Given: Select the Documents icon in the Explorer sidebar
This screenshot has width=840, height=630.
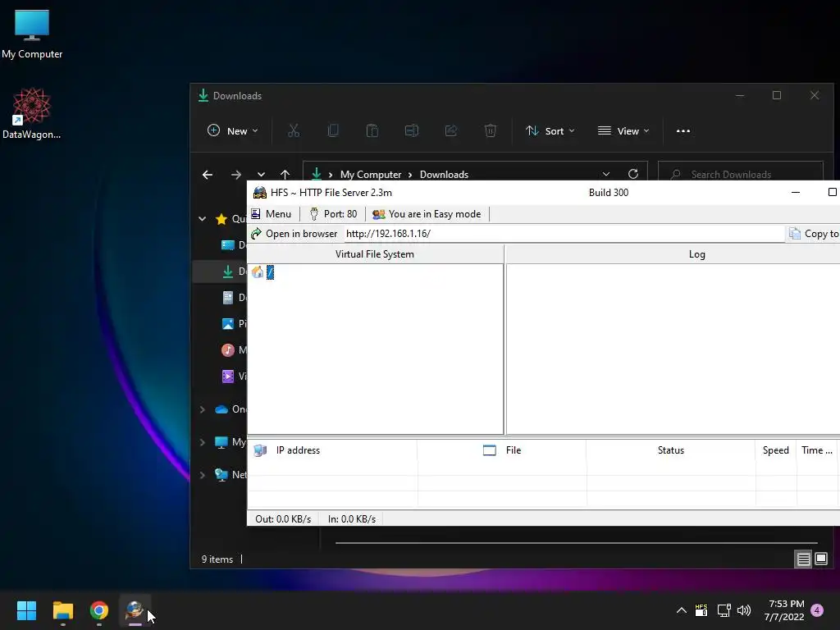Looking at the screenshot, I should [x=228, y=297].
